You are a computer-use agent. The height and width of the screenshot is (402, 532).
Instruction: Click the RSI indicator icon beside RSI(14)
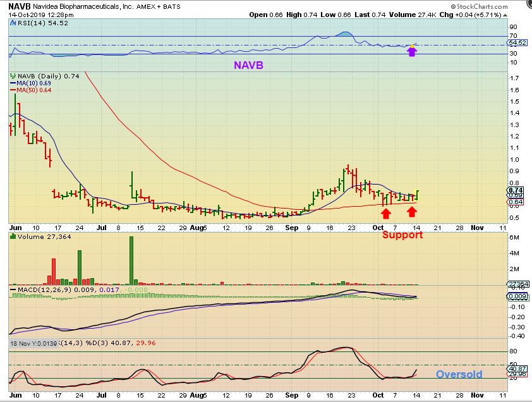coord(13,23)
